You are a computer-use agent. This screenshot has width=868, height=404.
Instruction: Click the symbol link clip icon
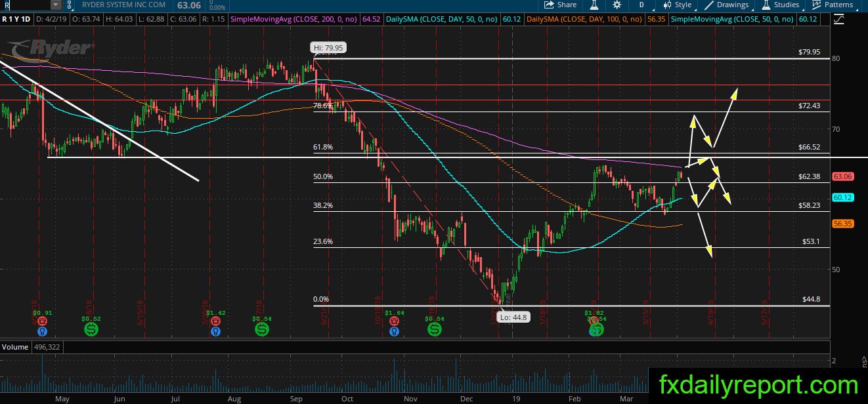[70, 5]
